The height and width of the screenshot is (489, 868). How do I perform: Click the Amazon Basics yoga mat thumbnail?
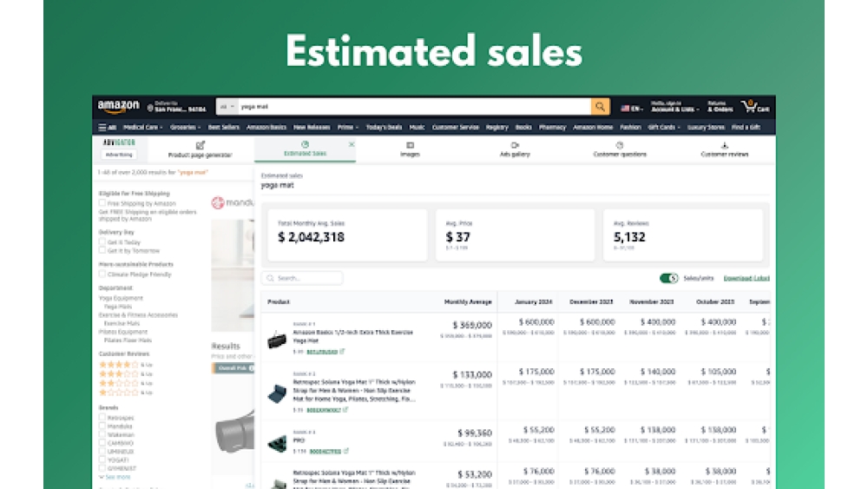(277, 340)
